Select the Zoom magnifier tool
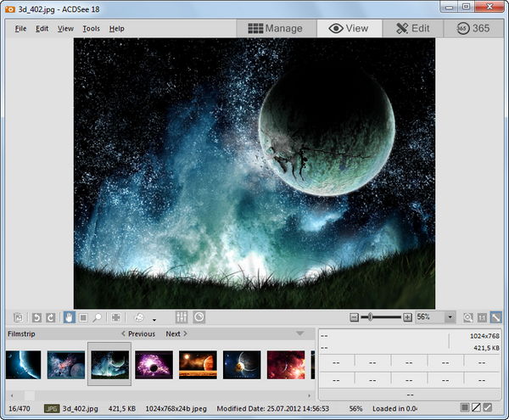 click(98, 317)
